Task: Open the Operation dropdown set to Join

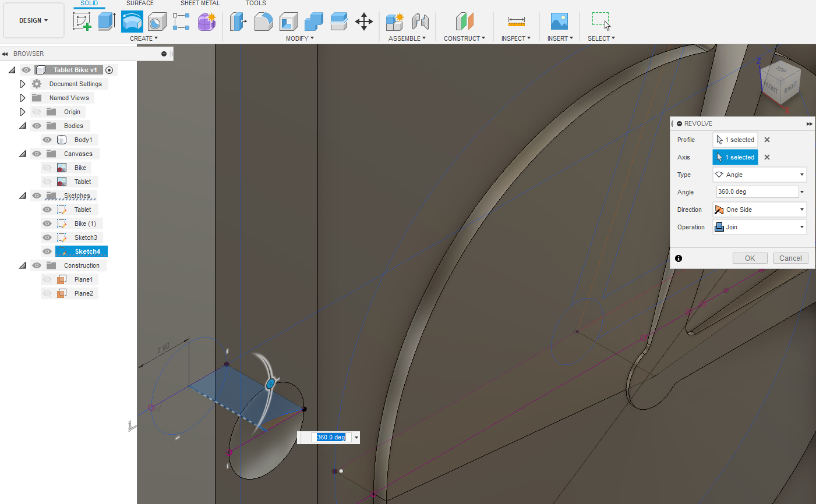Action: coord(760,227)
